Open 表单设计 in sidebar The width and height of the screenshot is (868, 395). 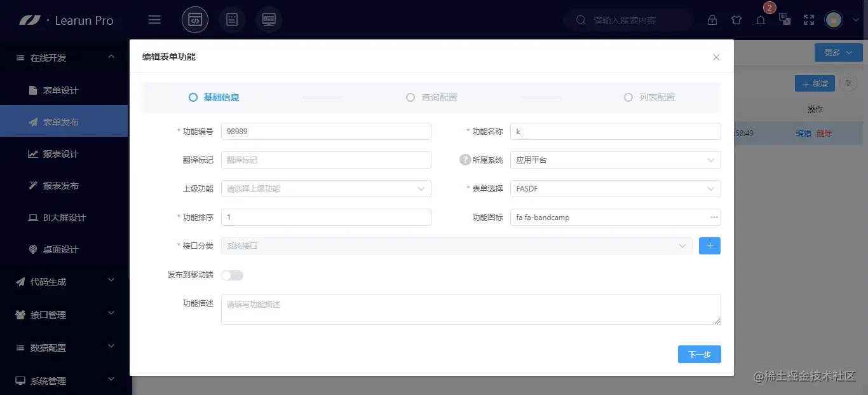[64, 90]
